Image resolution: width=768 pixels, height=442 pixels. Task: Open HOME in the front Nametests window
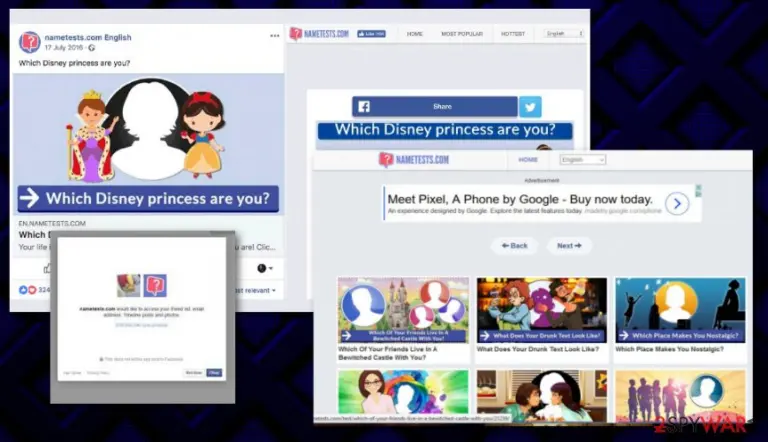(x=528, y=160)
